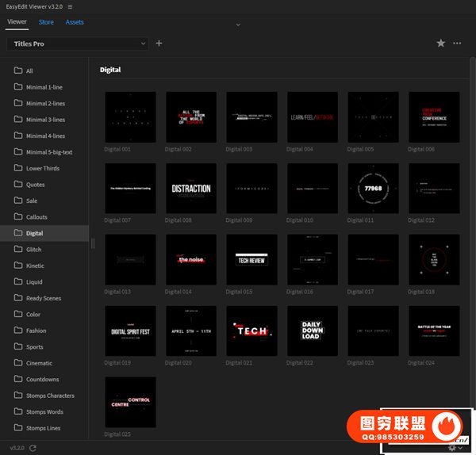This screenshot has width=476, height=455.
Task: Select the Kinetic category
Action: point(35,266)
